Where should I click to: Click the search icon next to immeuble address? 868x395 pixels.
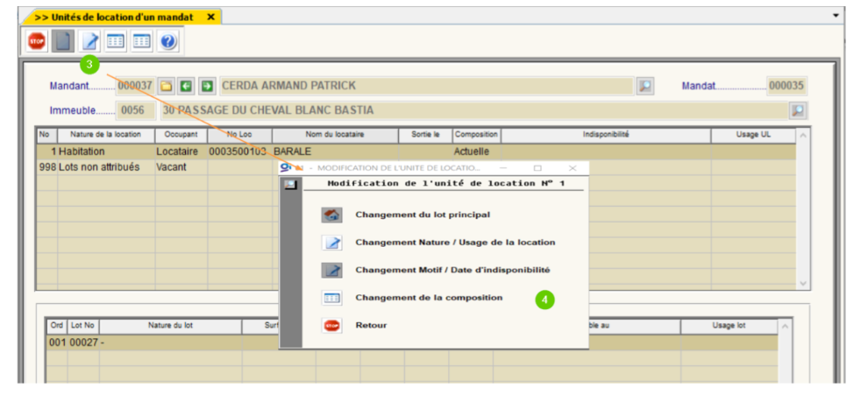[x=797, y=110]
